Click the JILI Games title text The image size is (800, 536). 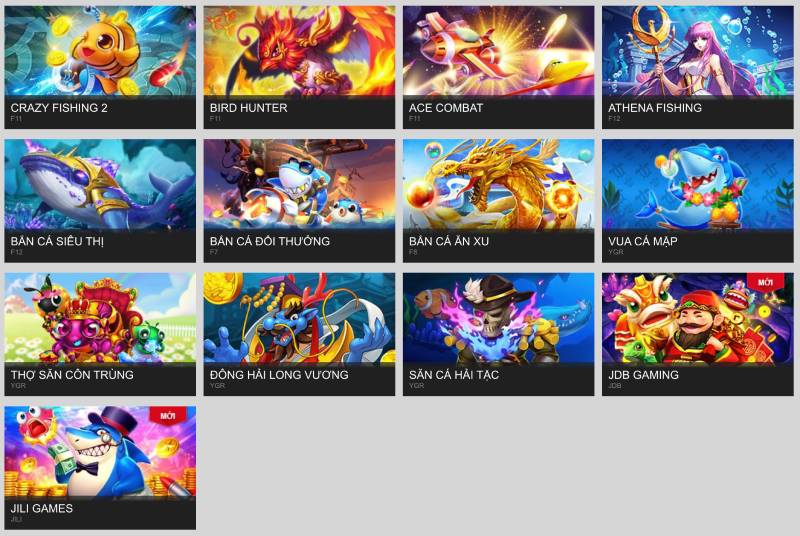tap(42, 508)
